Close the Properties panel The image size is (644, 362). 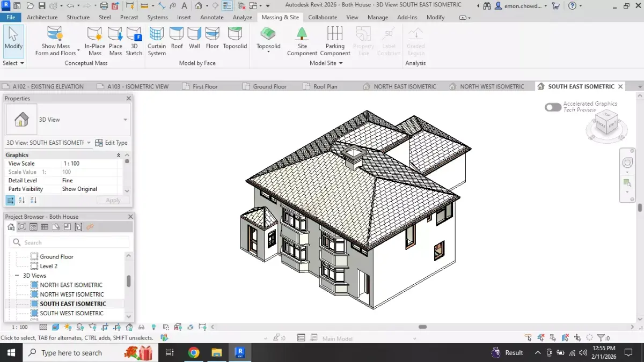pos(129,99)
